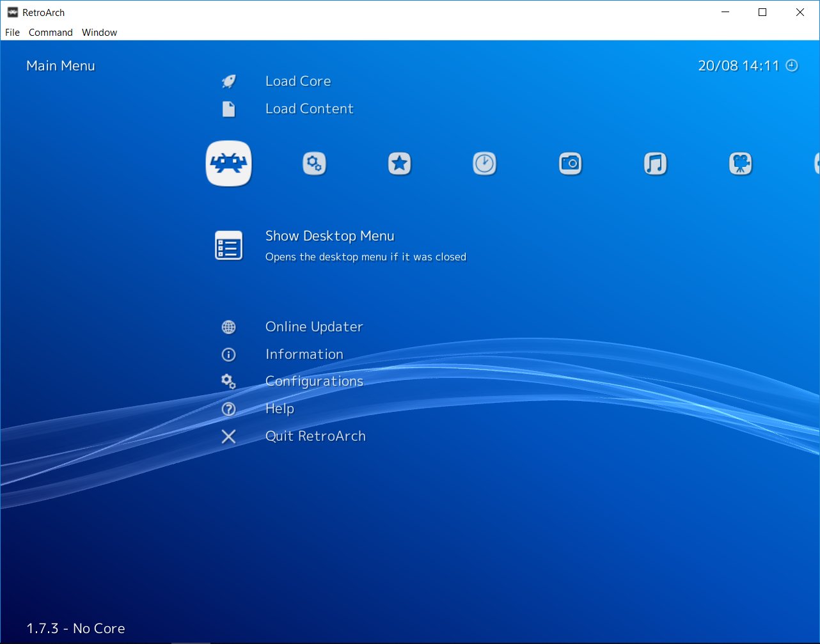820x644 pixels.
Task: Click the Information info icon
Action: click(x=228, y=354)
